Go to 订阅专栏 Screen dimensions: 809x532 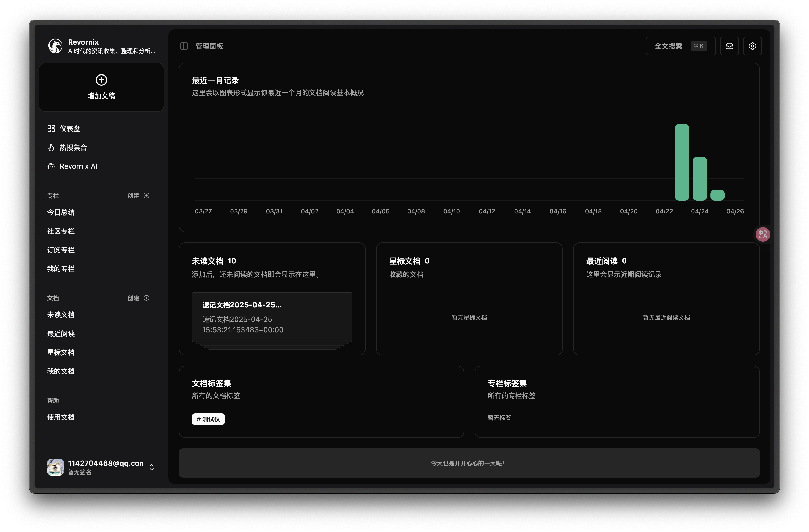[101, 250]
